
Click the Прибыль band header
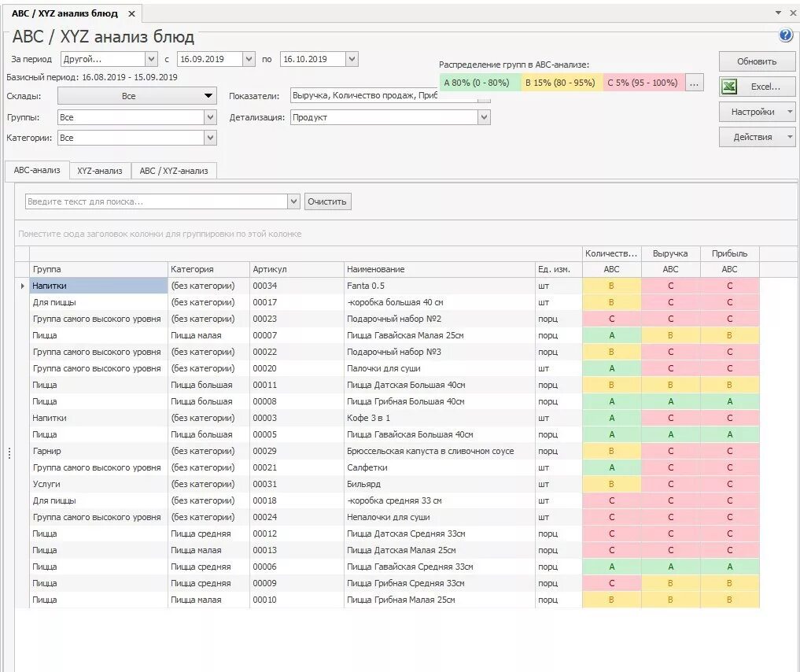point(729,253)
